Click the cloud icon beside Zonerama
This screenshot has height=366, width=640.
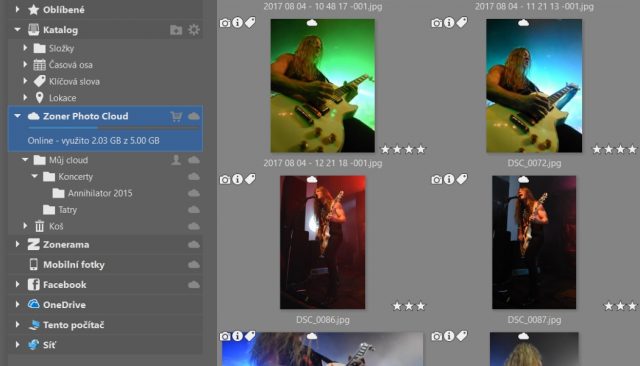click(x=194, y=245)
